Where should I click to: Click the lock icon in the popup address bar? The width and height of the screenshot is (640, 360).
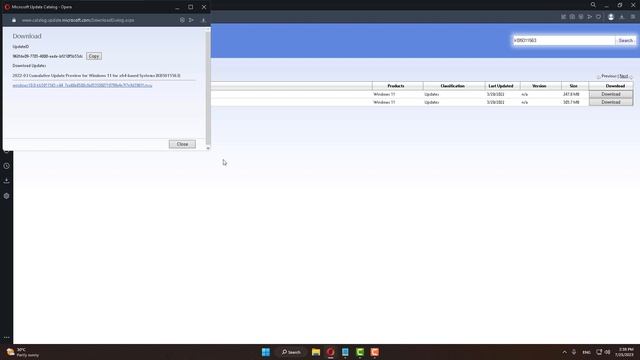click(14, 20)
